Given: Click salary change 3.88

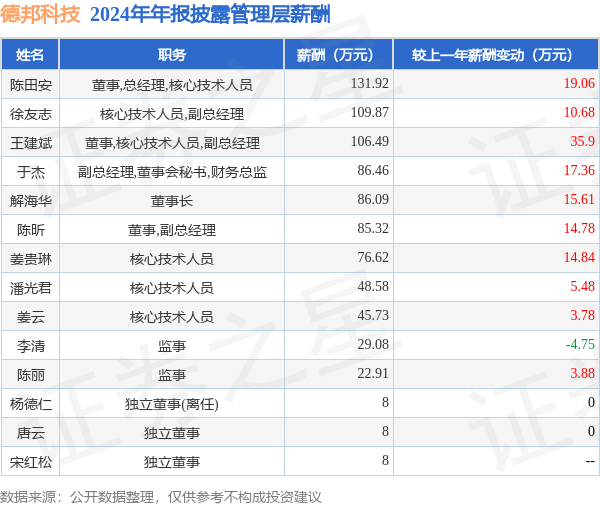Looking at the screenshot, I should pos(582,373).
